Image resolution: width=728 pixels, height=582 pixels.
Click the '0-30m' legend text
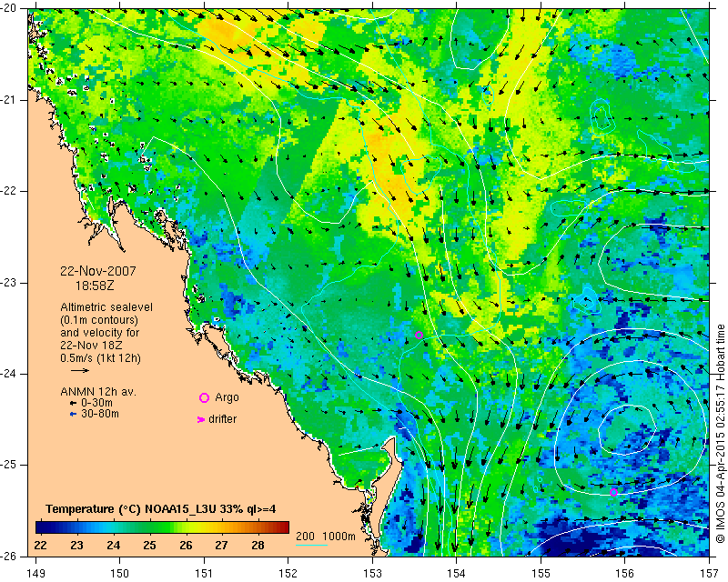coord(97,403)
